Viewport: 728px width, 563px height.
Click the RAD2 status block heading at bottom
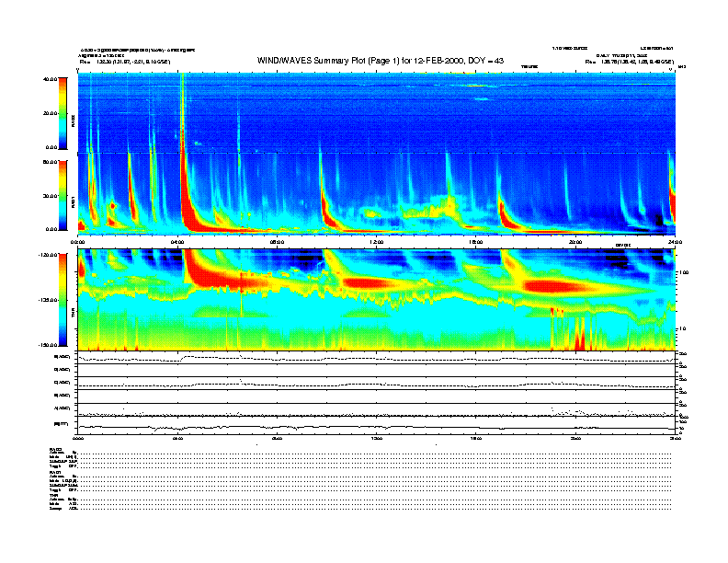click(x=56, y=449)
